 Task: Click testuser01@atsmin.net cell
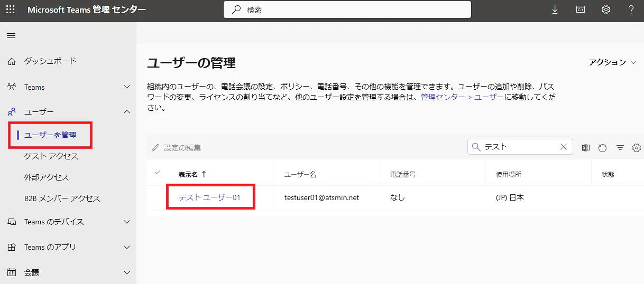pyautogui.click(x=321, y=197)
